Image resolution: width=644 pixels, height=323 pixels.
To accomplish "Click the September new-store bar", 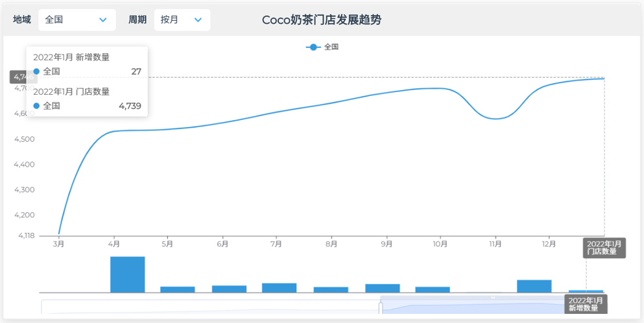I will tap(382, 288).
